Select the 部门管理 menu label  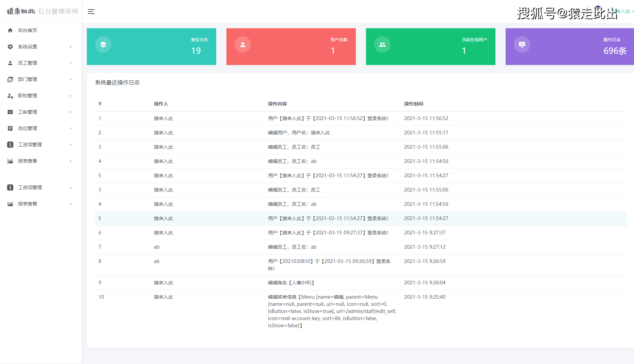pos(28,79)
